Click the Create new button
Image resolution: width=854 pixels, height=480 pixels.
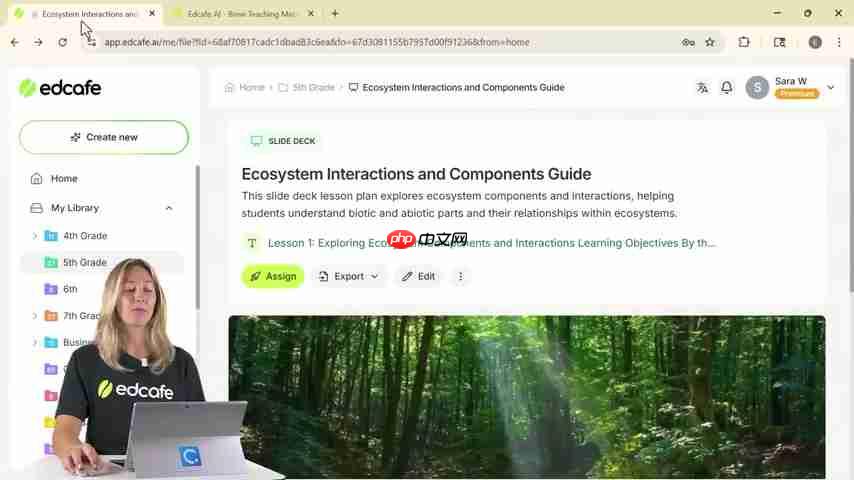104,137
